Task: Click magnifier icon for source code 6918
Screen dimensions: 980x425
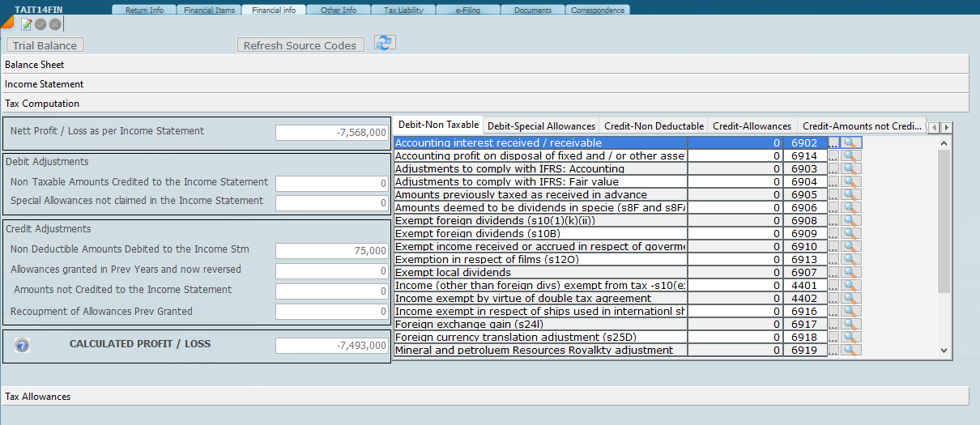Action: pyautogui.click(x=850, y=338)
